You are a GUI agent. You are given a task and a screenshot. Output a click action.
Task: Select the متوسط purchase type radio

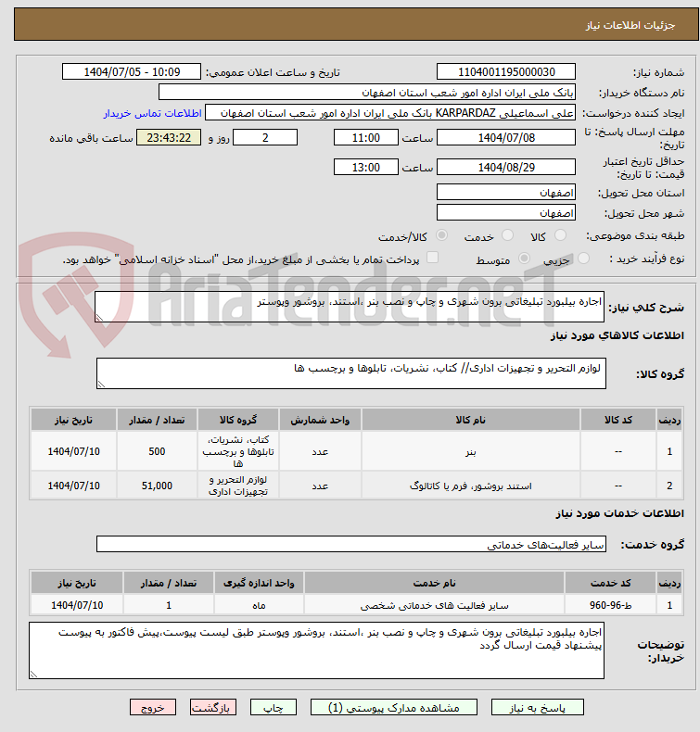[x=525, y=259]
